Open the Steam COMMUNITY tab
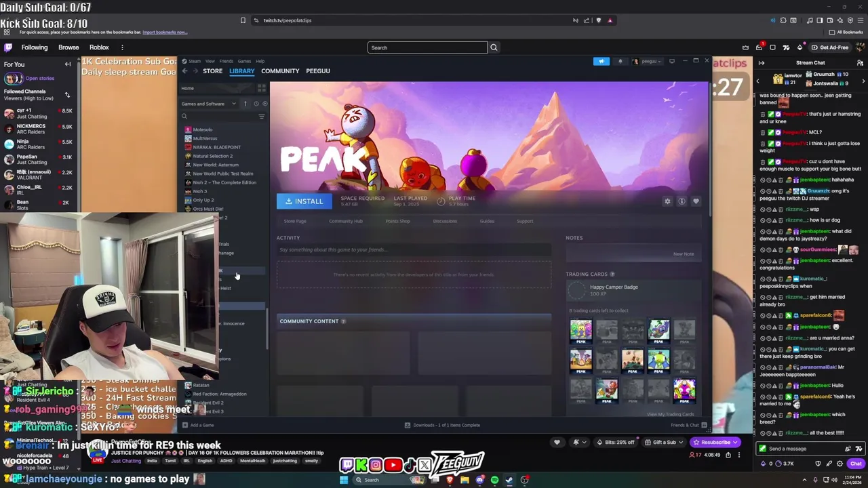The height and width of the screenshot is (488, 868). [280, 71]
